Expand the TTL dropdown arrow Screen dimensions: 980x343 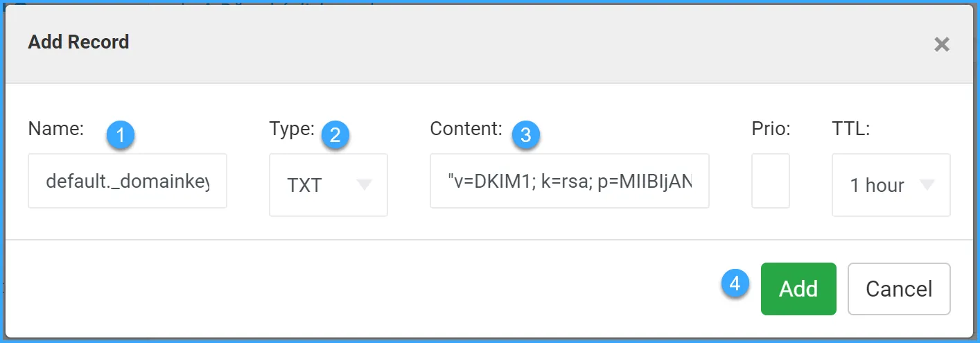point(927,184)
